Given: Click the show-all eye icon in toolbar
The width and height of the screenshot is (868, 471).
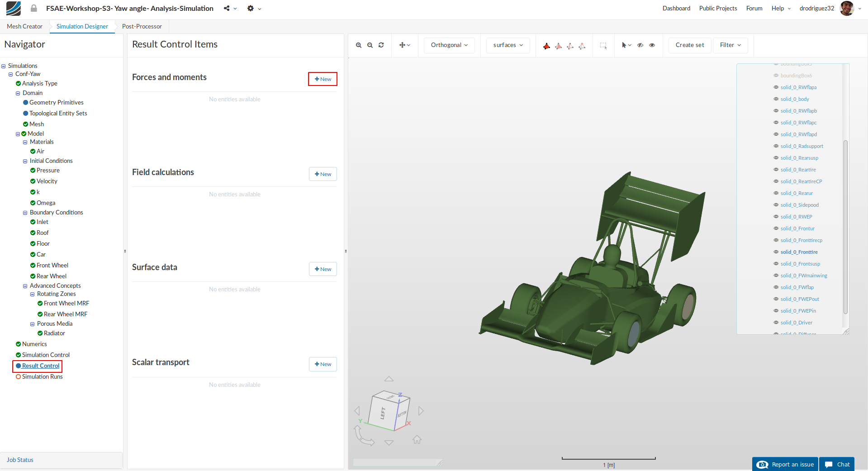Looking at the screenshot, I should point(652,45).
